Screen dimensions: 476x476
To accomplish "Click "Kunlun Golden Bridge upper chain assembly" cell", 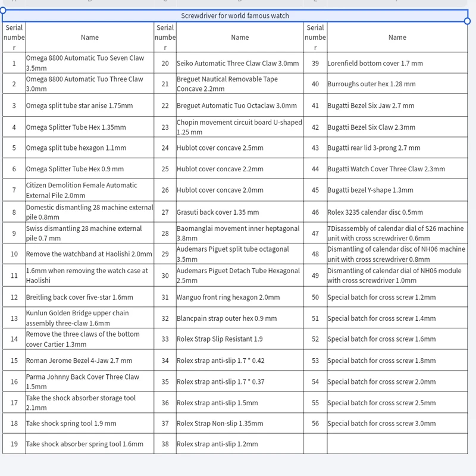I will coord(90,318).
